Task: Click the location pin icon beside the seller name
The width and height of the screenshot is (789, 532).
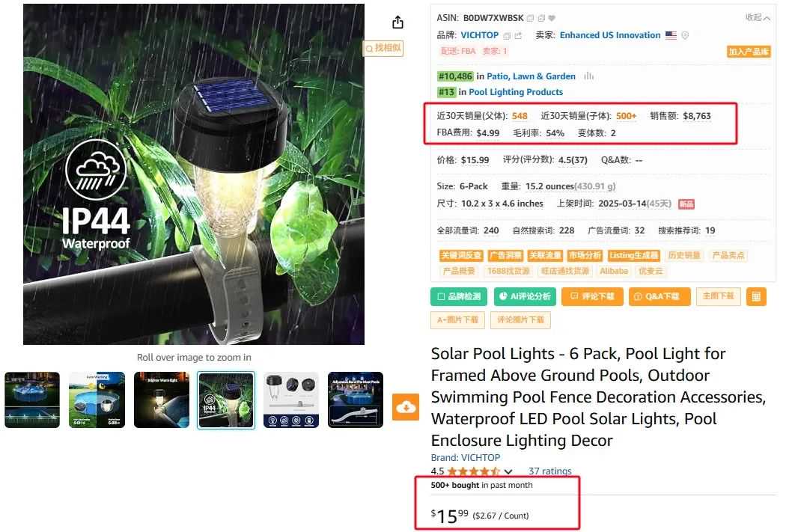Action: click(x=685, y=35)
